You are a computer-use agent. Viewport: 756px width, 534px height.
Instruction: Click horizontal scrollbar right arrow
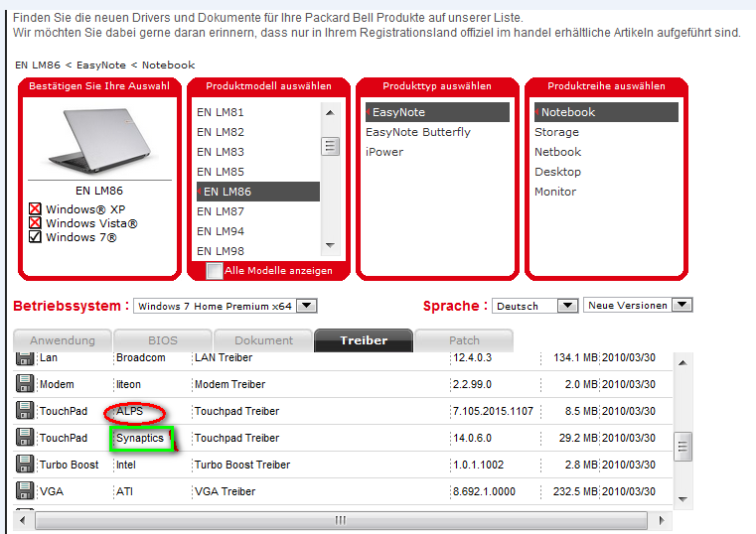[662, 520]
